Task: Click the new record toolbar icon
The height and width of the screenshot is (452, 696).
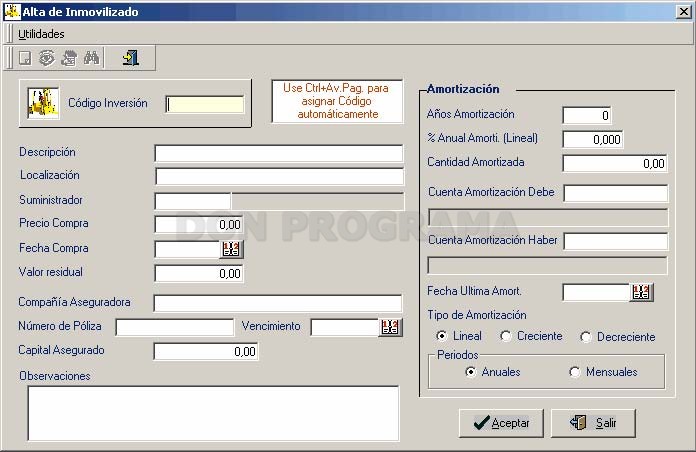Action: (x=25, y=58)
